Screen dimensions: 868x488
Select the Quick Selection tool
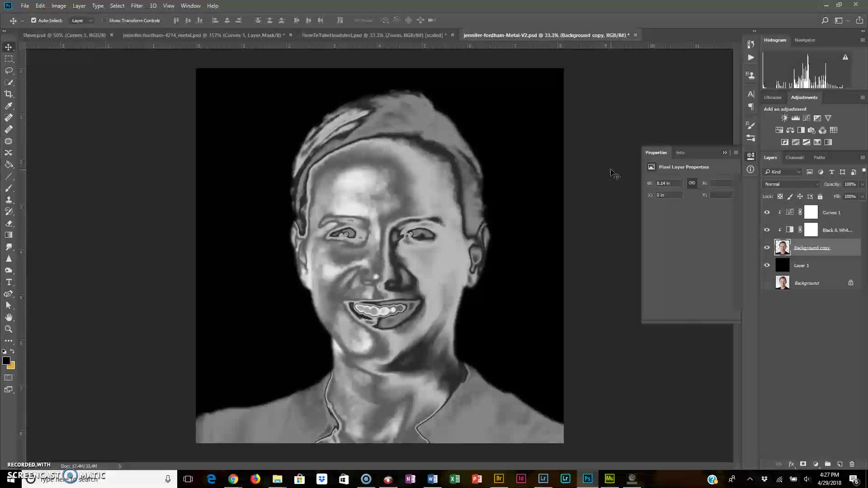(9, 82)
